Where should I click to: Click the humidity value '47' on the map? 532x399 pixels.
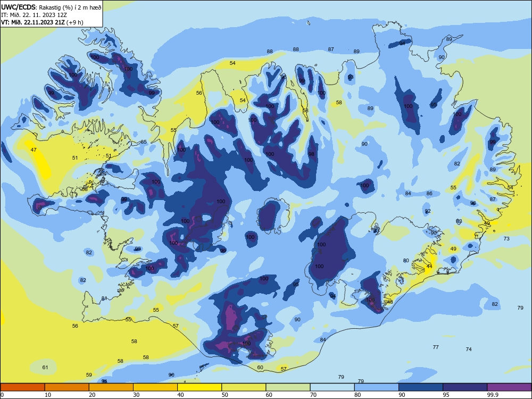[x=34, y=149]
